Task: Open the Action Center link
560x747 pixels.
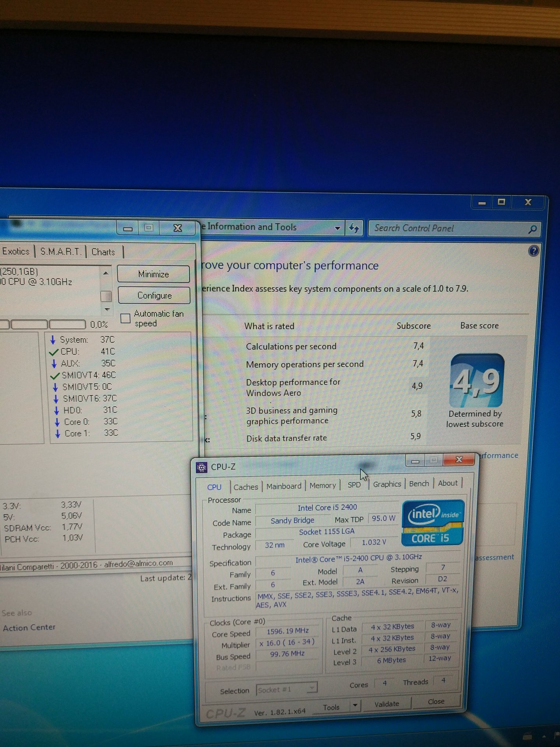Action: point(29,628)
